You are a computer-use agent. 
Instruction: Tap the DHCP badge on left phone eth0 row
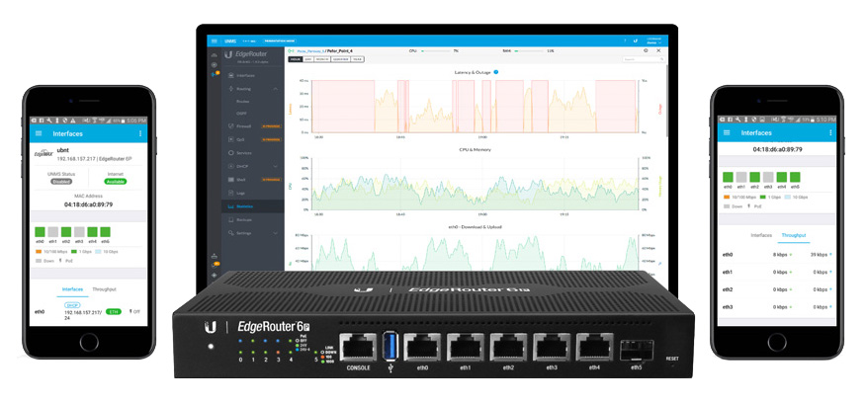pyautogui.click(x=72, y=305)
